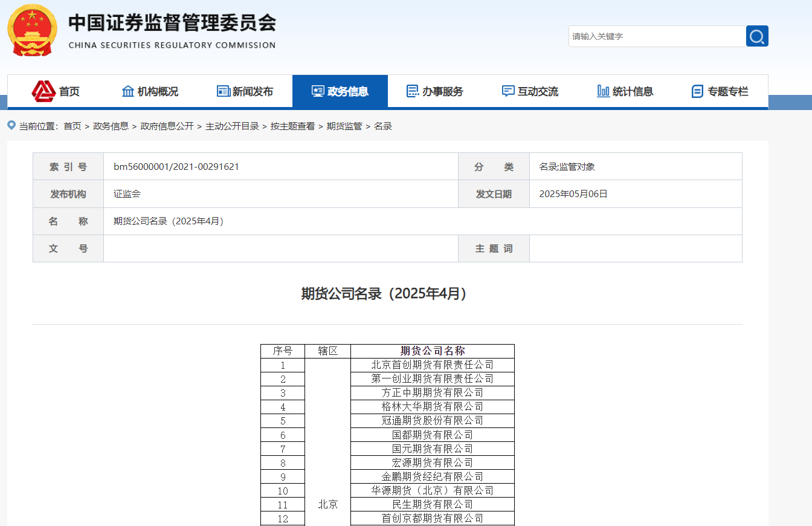Screen dimensions: 812x526
Task: Click table cell 格林大华期货有限公司
Action: click(433, 406)
